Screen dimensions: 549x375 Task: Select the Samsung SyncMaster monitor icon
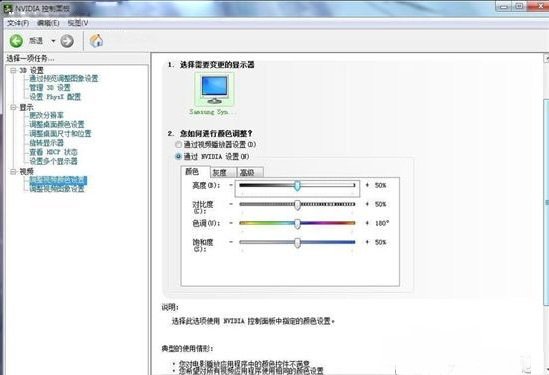214,90
